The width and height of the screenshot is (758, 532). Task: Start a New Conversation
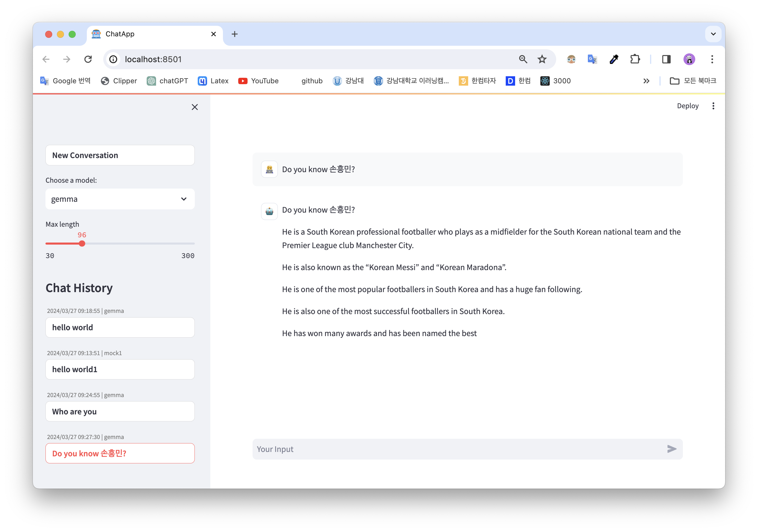tap(120, 155)
